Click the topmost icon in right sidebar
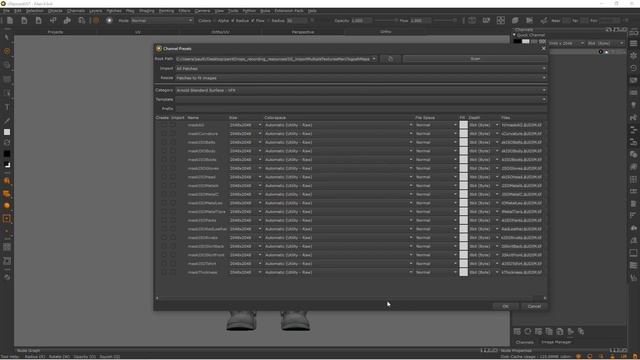Viewport: 640px width, 360px height. [633, 33]
